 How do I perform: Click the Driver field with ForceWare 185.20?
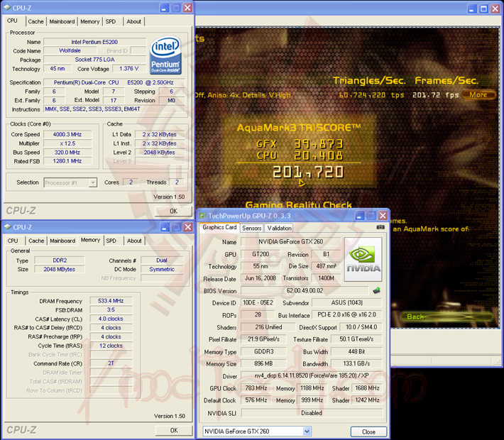[312, 375]
